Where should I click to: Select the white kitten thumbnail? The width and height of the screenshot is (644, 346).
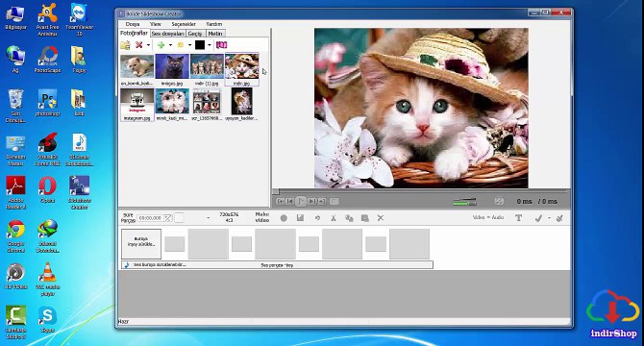(137, 66)
